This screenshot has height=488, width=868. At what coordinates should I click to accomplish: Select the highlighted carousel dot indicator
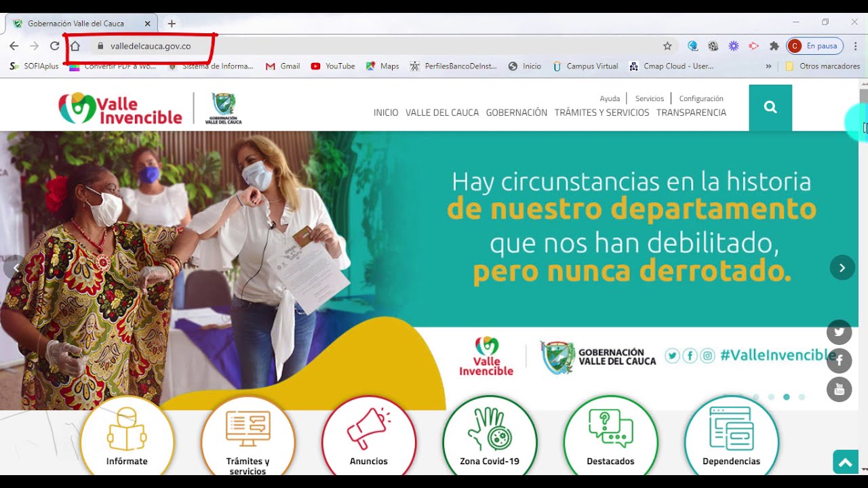pos(787,397)
